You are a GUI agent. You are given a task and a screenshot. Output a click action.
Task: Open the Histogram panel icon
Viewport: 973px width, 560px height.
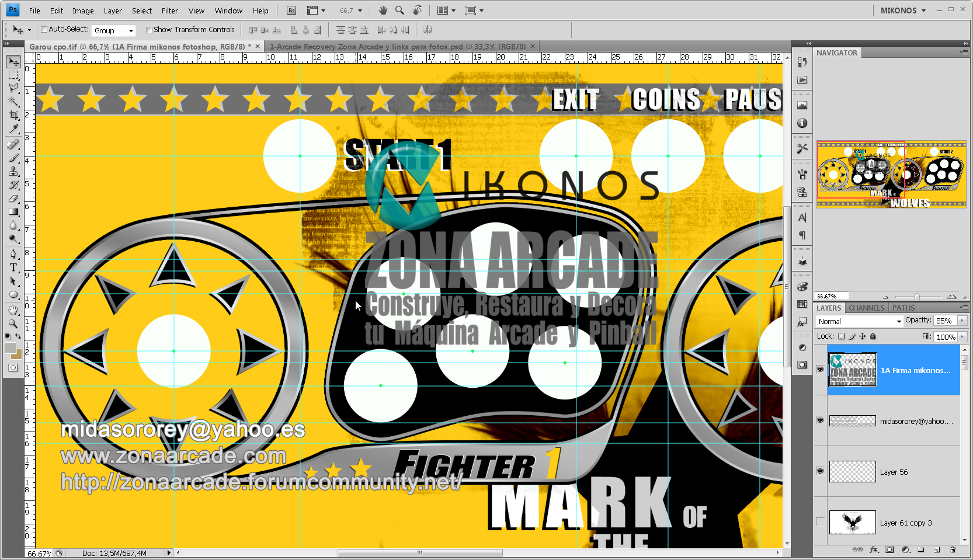coord(802,105)
